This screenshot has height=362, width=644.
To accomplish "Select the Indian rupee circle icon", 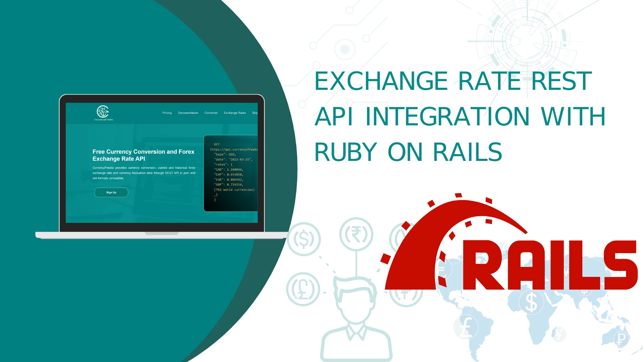I will (x=356, y=234).
